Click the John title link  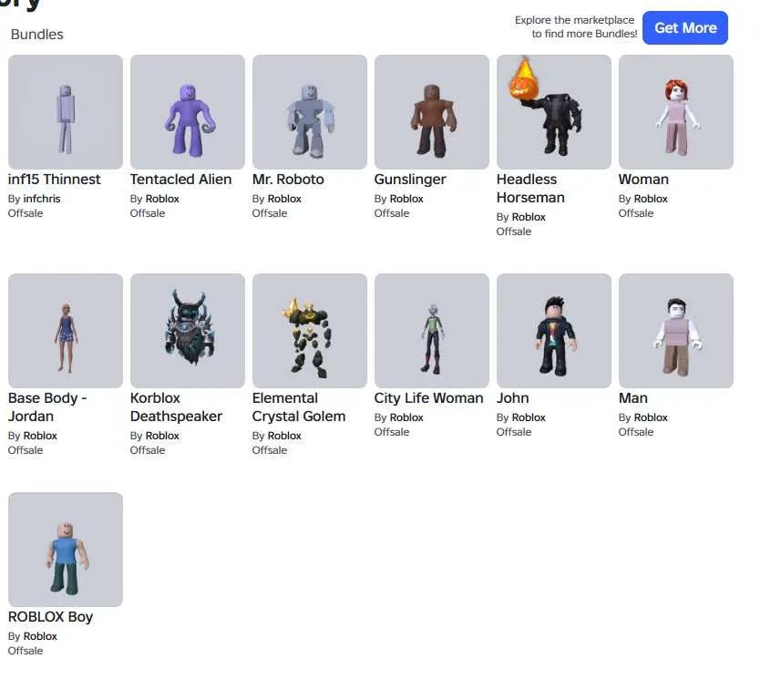[x=513, y=398]
